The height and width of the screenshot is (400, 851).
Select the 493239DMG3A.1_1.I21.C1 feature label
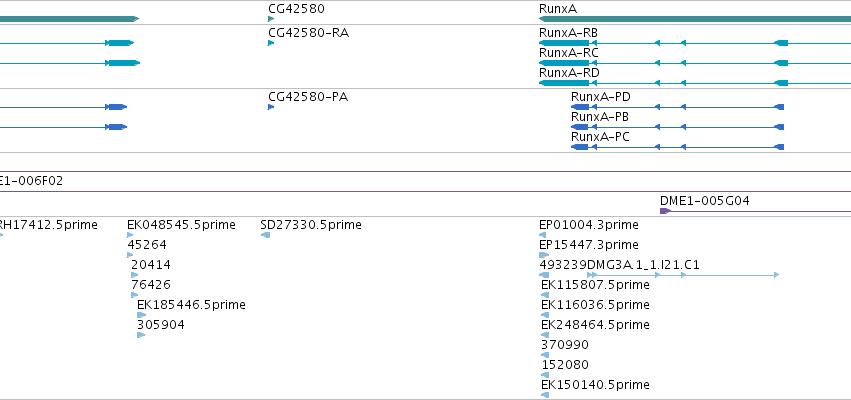[619, 265]
